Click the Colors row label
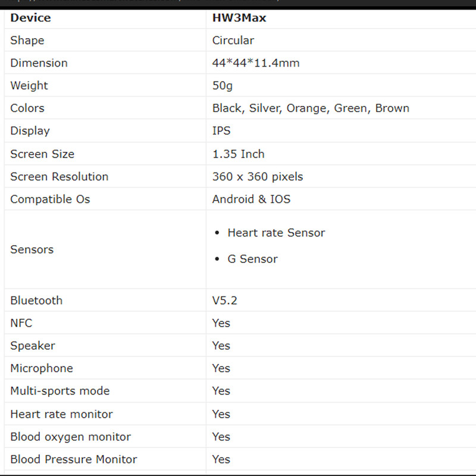 [x=27, y=108]
